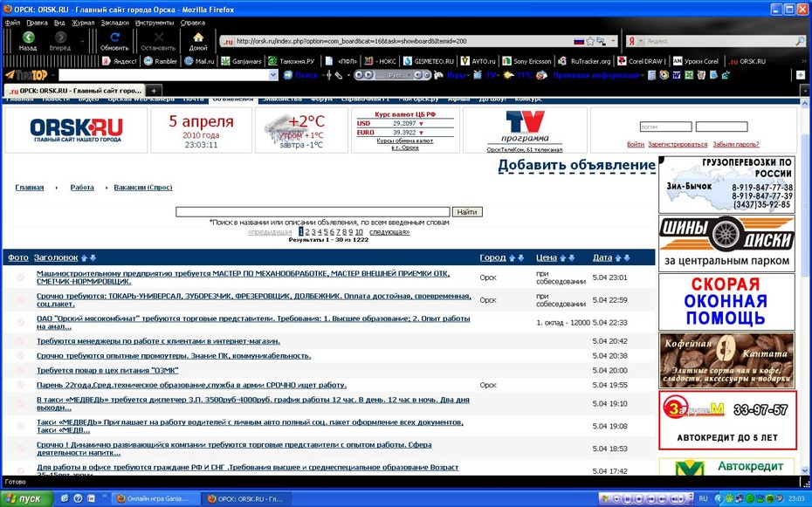
Task: Click the password input field
Action: [x=721, y=127]
